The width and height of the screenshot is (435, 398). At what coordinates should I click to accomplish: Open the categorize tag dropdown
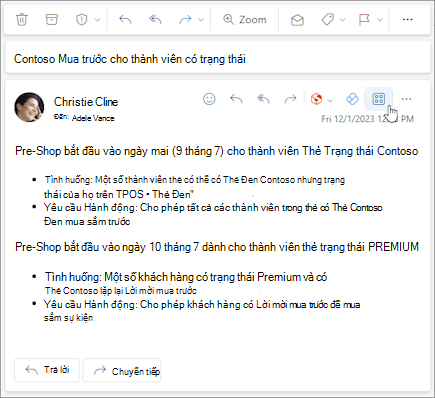343,20
